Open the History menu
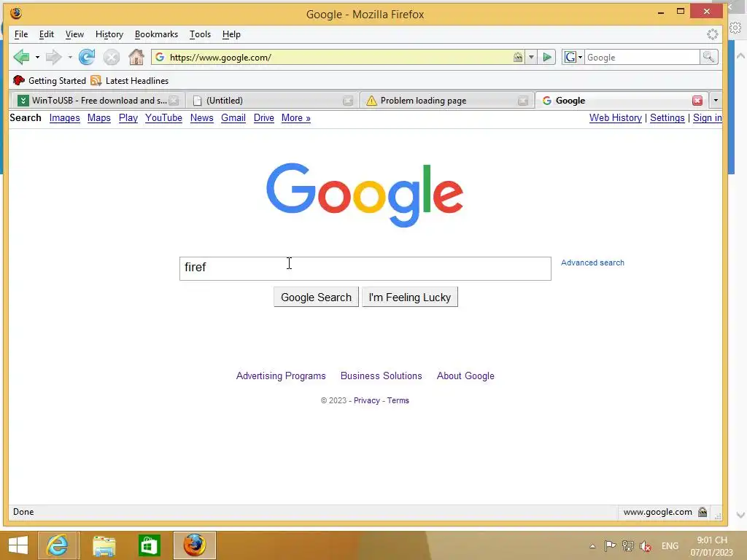Screen dimensions: 747x560 click(109, 34)
